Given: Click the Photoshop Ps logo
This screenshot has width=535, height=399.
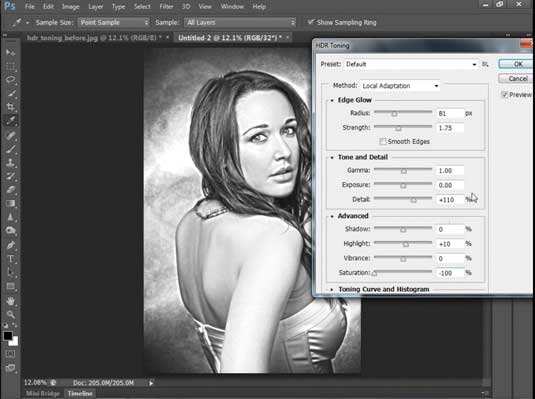Looking at the screenshot, I should click(10, 6).
